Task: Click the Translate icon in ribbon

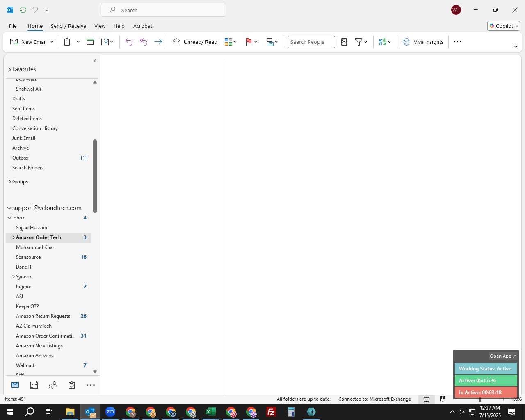Action: click(383, 42)
